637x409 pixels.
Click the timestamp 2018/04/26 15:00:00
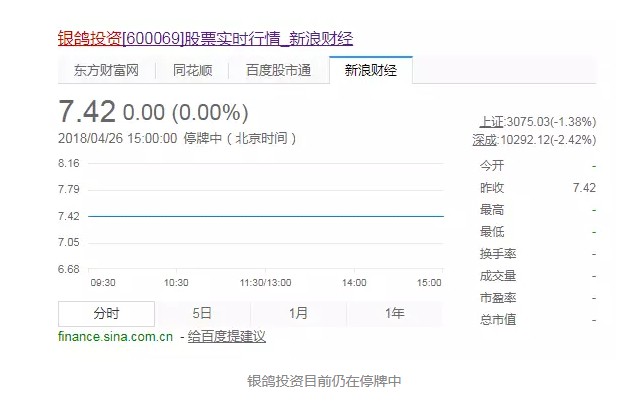tap(117, 138)
